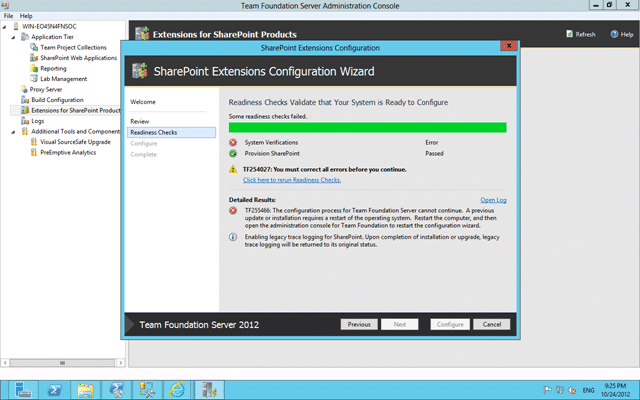Open the Help menu

26,16
